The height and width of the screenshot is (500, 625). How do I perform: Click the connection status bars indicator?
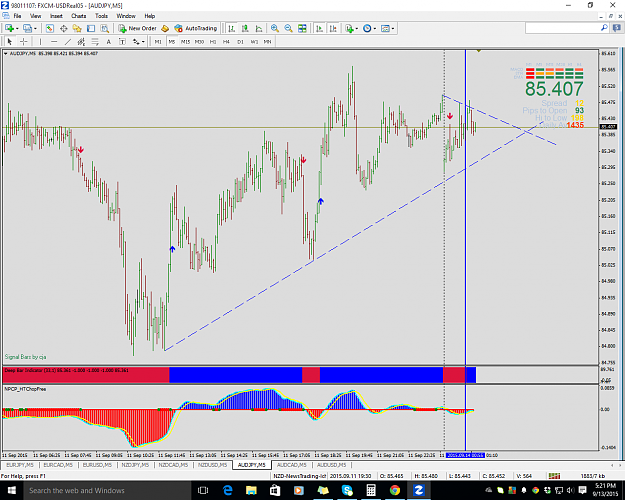point(554,476)
